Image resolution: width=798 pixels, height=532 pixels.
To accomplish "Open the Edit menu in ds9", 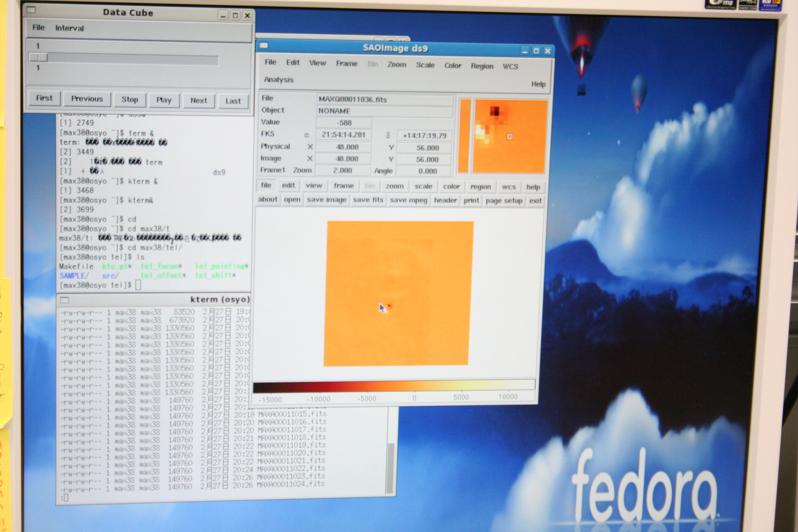I will (293, 62).
